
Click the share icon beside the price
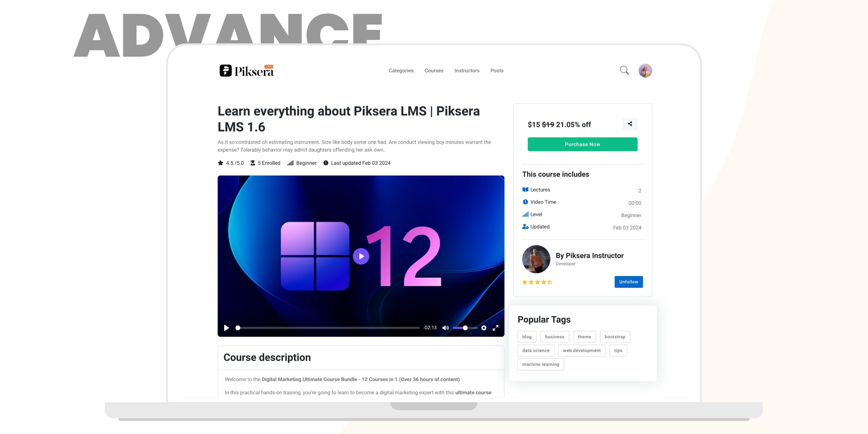630,124
